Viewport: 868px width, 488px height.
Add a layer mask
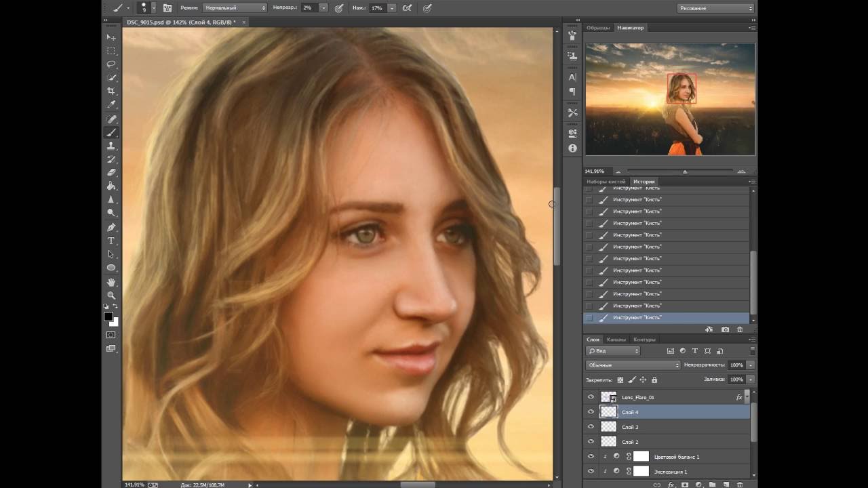point(685,485)
